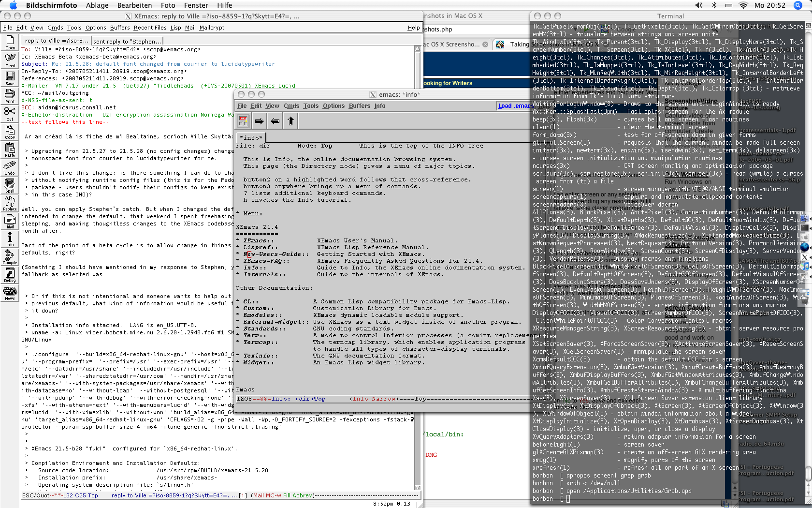Open the Buffers menu in the info window
The width and height of the screenshot is (812, 508).
(360, 106)
